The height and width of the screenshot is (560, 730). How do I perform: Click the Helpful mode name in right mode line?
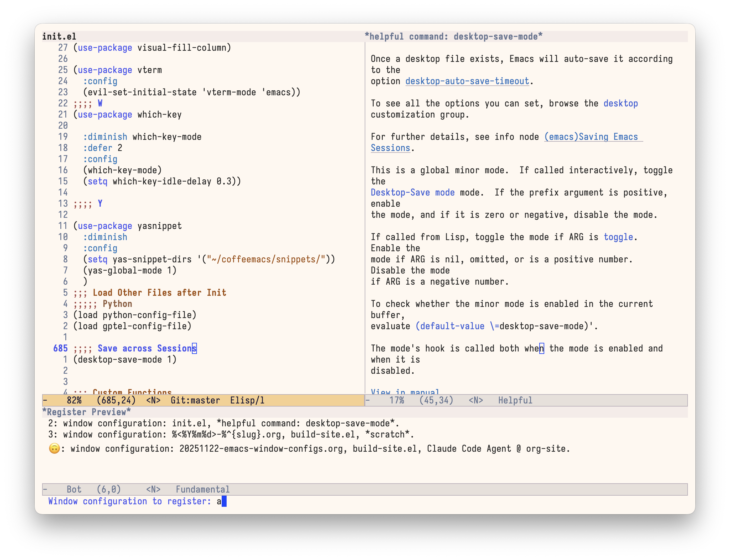click(x=515, y=400)
